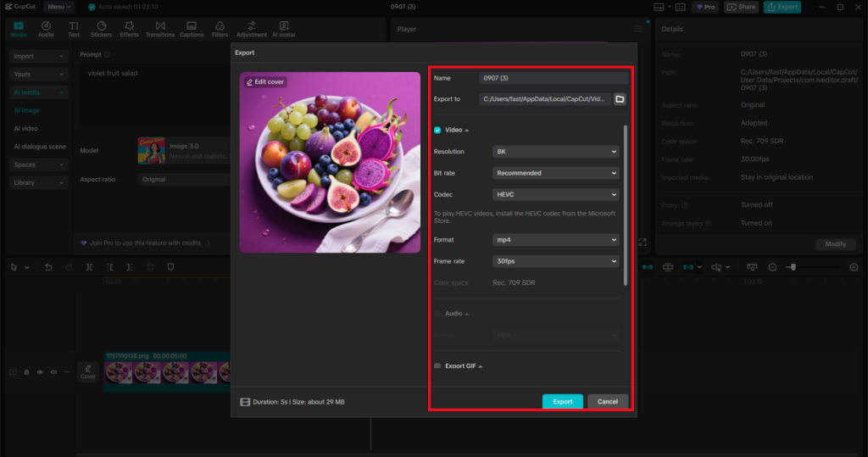
Task: Open the Stickers panel icon
Action: tap(101, 30)
